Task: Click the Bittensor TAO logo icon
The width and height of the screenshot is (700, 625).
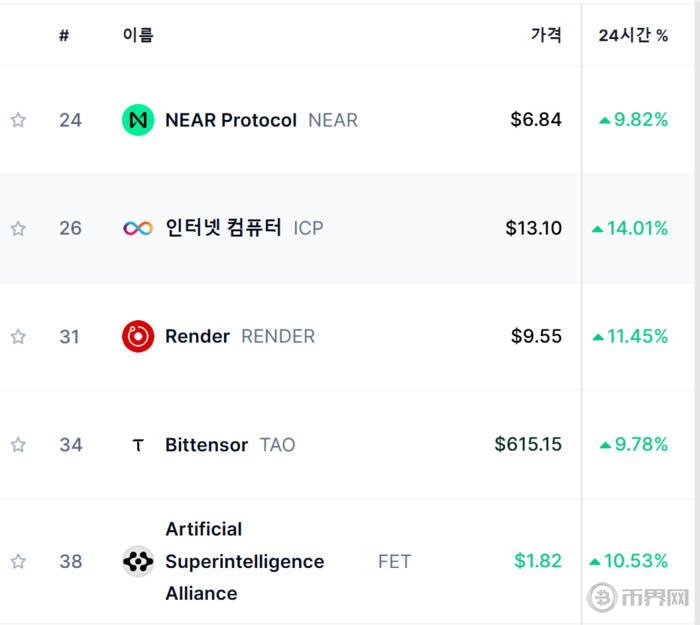Action: (x=138, y=445)
